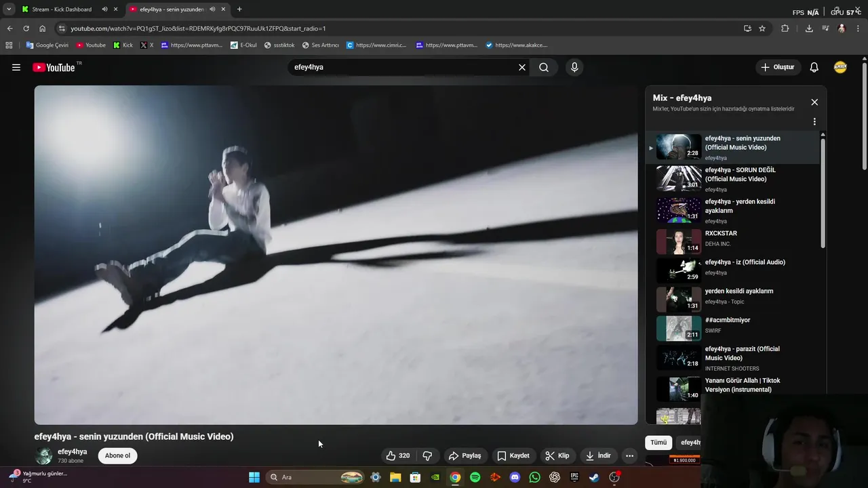
Task: Open WhatsApp from the taskbar
Action: [534, 477]
